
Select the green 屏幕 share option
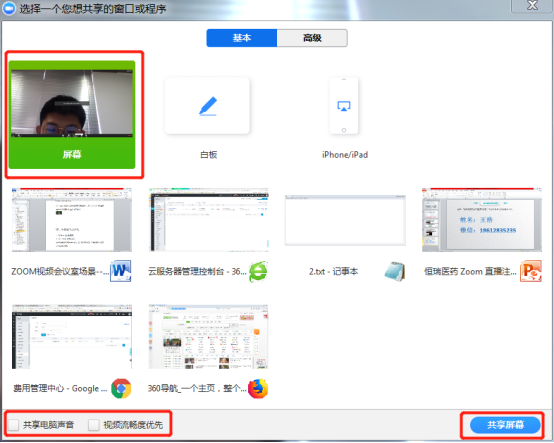tap(72, 114)
